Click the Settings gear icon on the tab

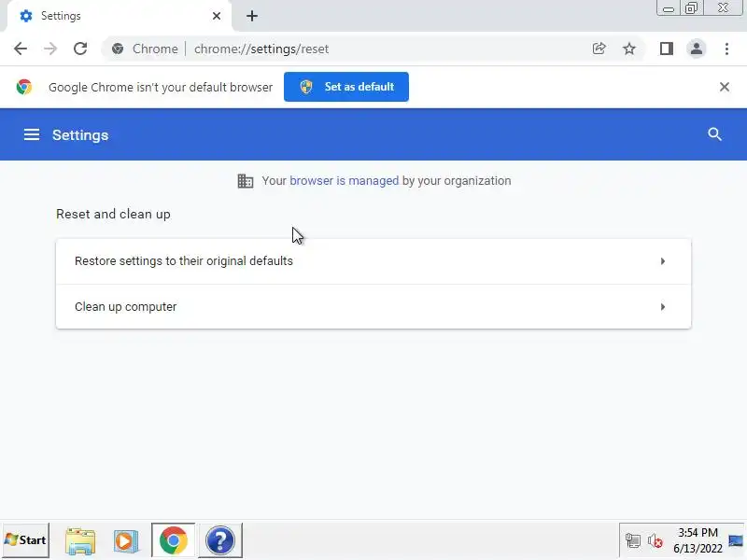coord(26,16)
